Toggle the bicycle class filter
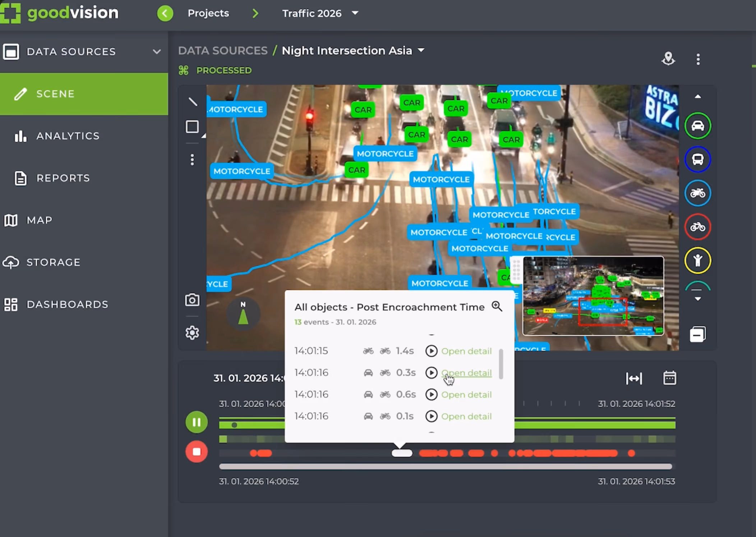This screenshot has width=756, height=537. pos(697,227)
